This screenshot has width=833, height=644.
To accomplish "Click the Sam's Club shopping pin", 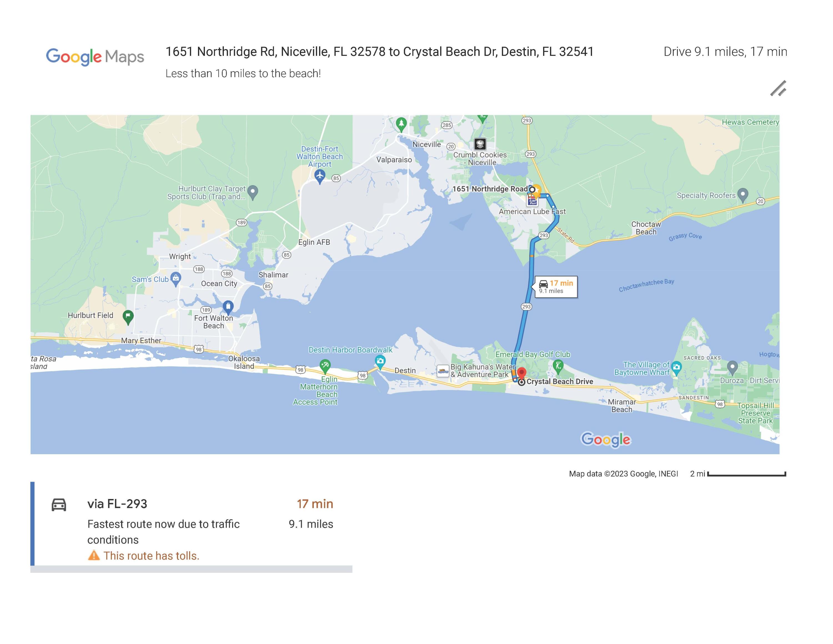I will pyautogui.click(x=175, y=278).
